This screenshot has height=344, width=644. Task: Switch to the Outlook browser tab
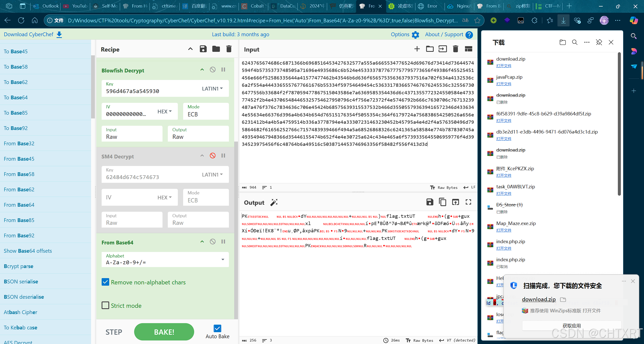(x=46, y=6)
